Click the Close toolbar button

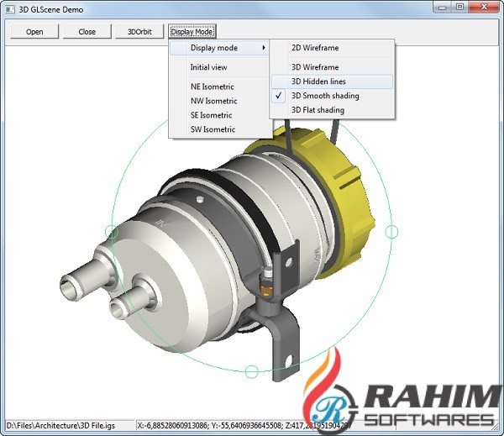click(x=87, y=32)
